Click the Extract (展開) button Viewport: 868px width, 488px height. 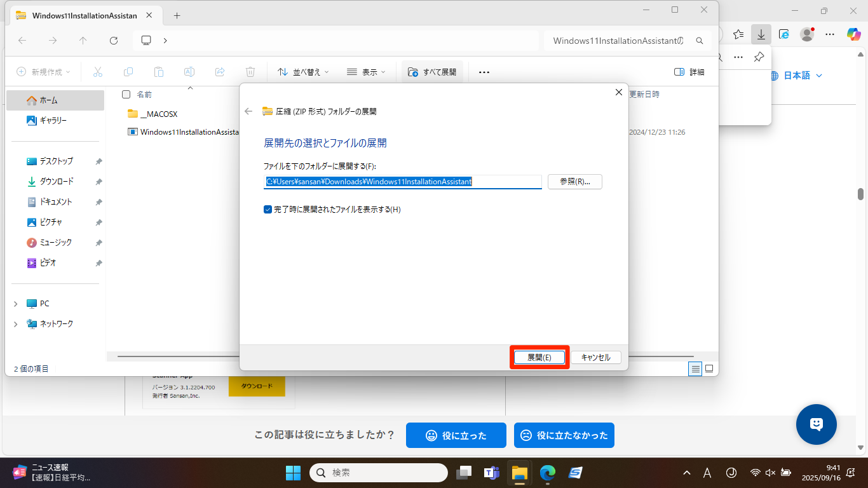(x=539, y=357)
